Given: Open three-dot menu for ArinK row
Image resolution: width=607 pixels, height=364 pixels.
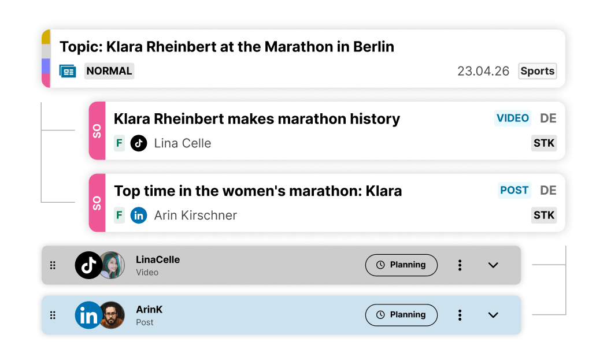Looking at the screenshot, I should pos(460,315).
